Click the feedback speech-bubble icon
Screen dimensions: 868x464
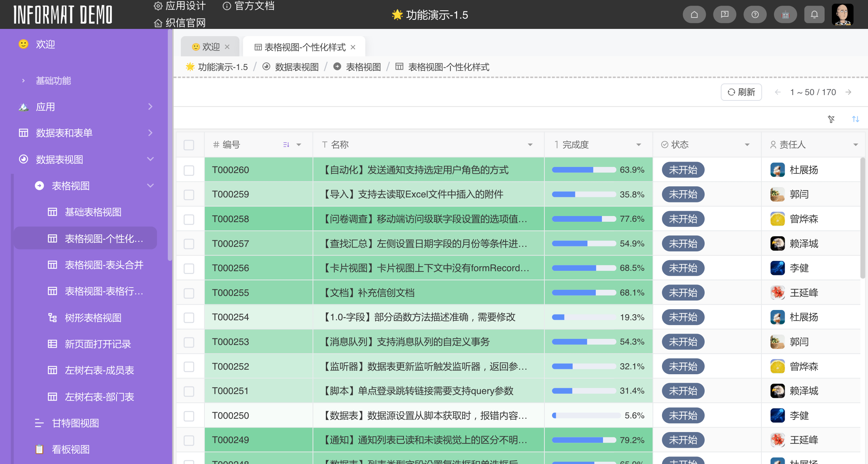coord(724,14)
